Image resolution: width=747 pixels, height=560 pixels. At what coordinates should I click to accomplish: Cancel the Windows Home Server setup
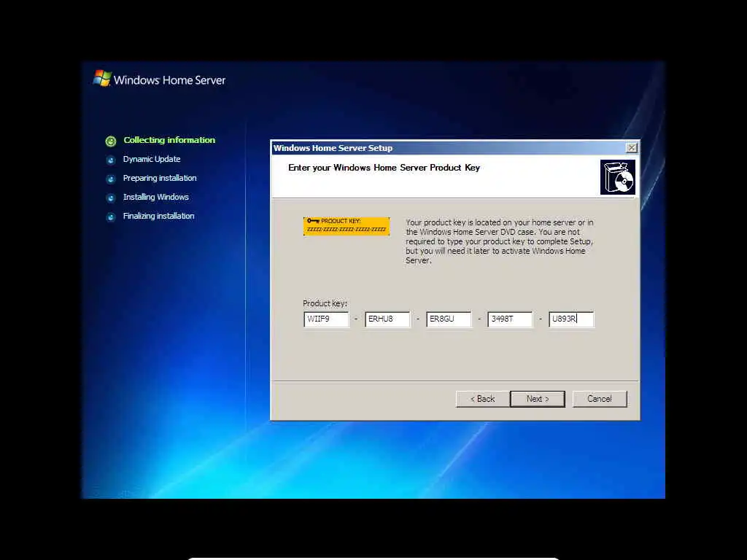[600, 399]
